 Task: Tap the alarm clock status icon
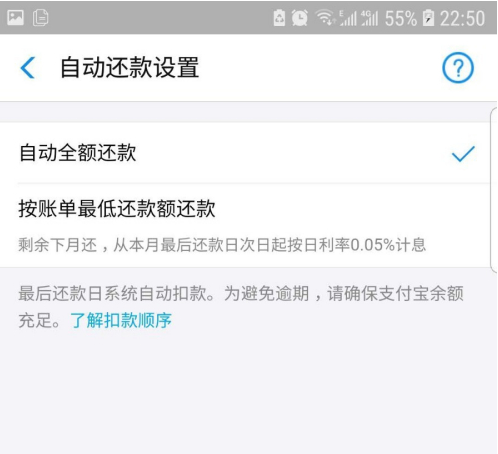tap(300, 18)
